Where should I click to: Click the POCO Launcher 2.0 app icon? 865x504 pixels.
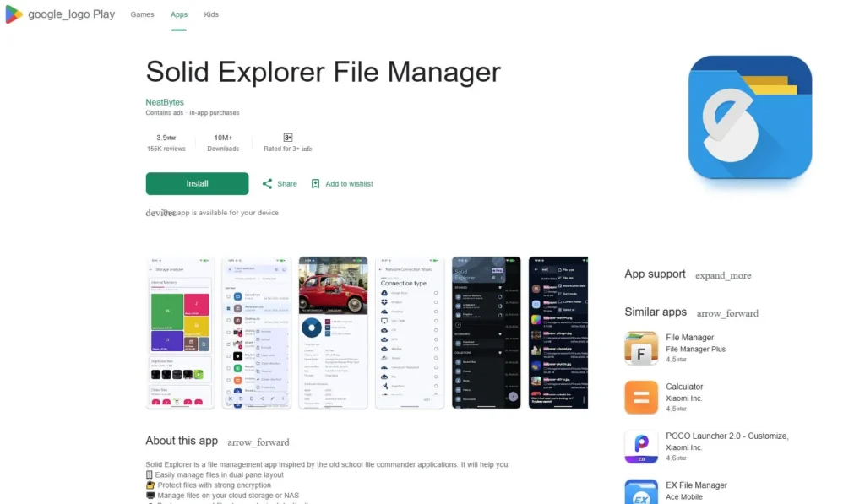[x=640, y=447]
